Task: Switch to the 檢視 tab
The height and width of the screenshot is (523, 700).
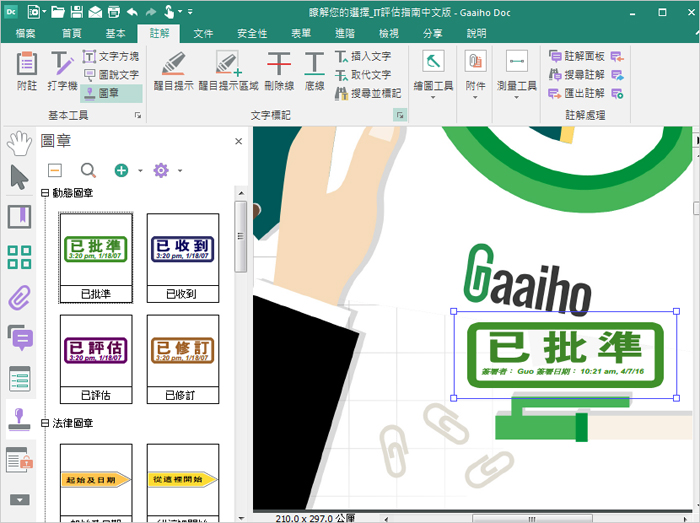Action: [x=388, y=33]
